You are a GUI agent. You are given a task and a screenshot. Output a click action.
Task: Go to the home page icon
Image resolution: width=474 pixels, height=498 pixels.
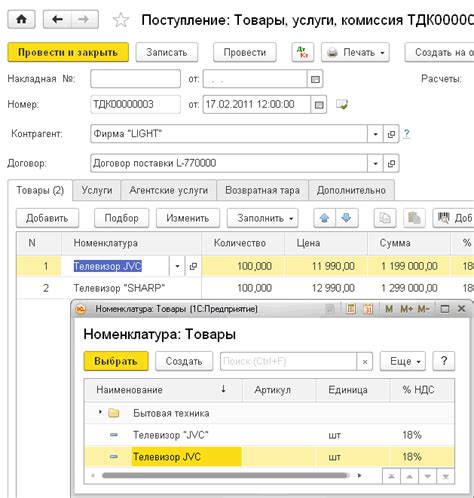tap(21, 19)
